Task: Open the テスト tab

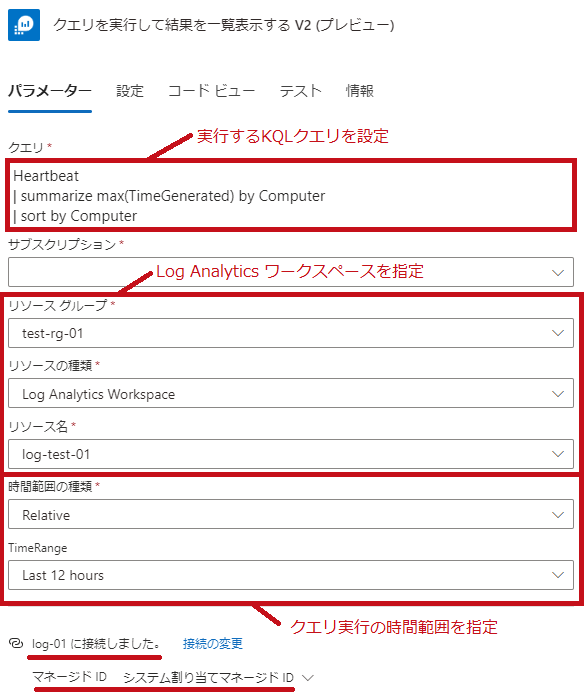Action: pos(300,91)
